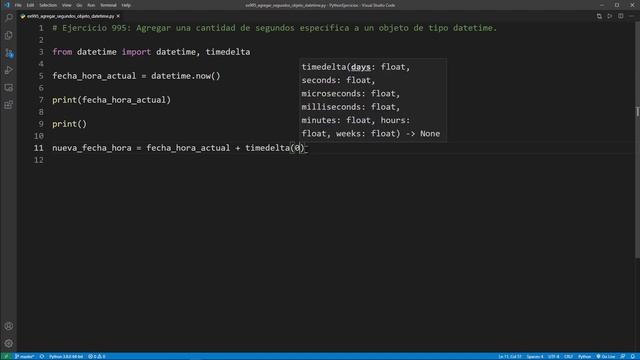Open the notifications bell icon

point(633,356)
